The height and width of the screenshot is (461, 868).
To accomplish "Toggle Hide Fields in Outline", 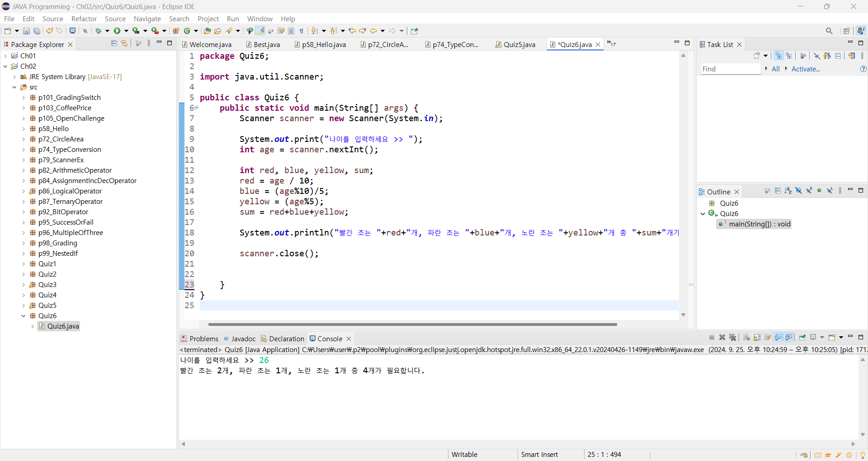I will (x=798, y=191).
